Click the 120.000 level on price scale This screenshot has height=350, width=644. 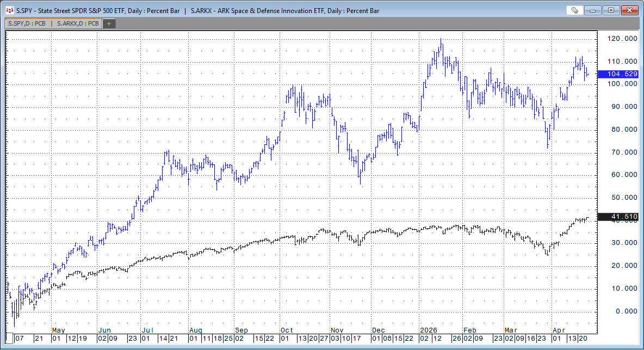pos(623,39)
